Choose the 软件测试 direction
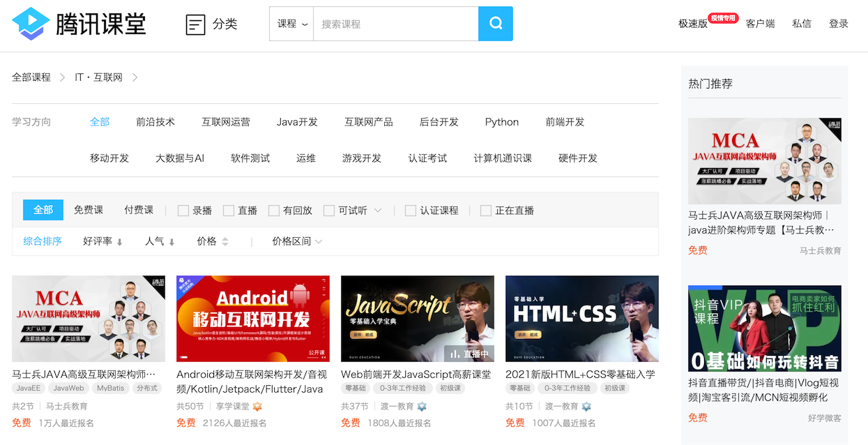Viewport: 868px width, 445px height. (250, 158)
